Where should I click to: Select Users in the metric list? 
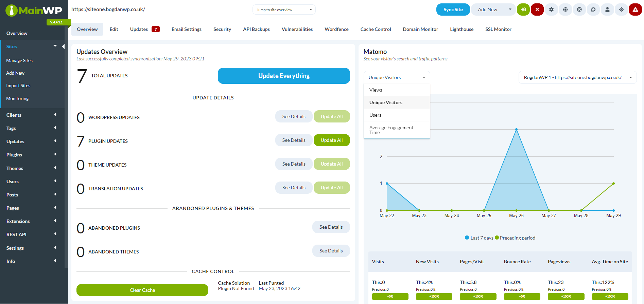397,115
